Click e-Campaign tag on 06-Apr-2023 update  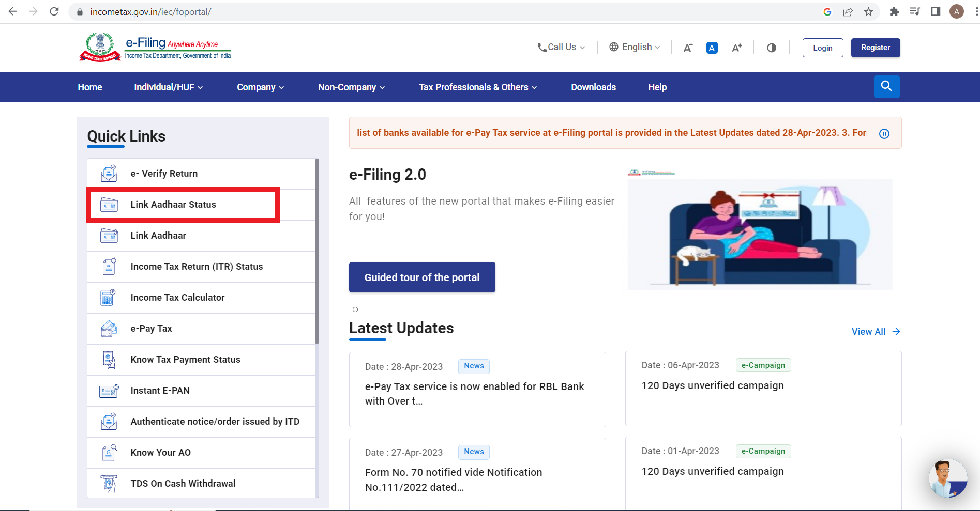point(763,365)
